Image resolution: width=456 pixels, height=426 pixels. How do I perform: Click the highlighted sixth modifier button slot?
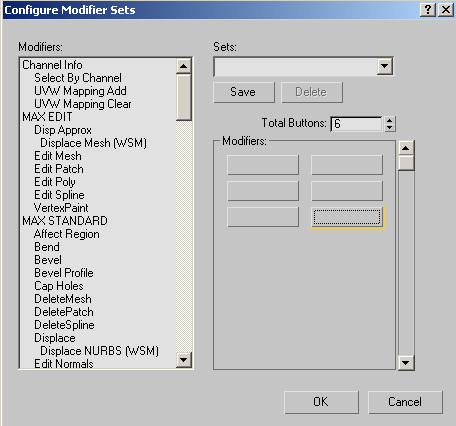pos(347,217)
